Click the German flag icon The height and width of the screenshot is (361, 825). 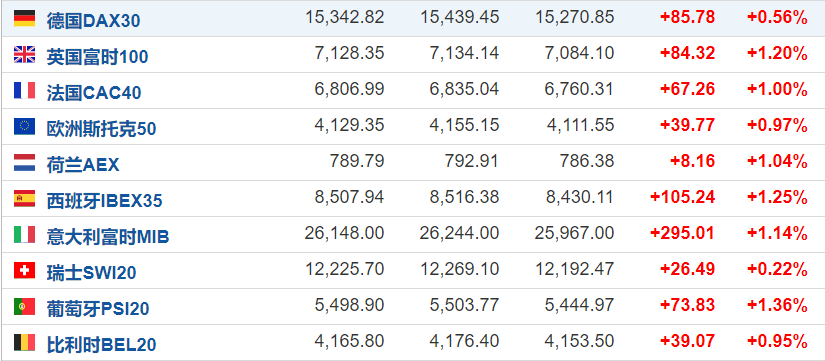(24, 18)
